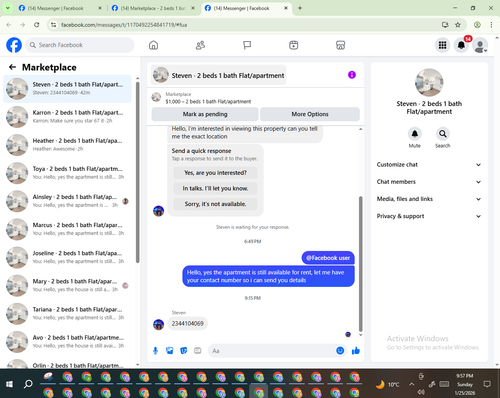Open the Steven conversation in the list
The height and width of the screenshot is (398, 500).
click(67, 89)
